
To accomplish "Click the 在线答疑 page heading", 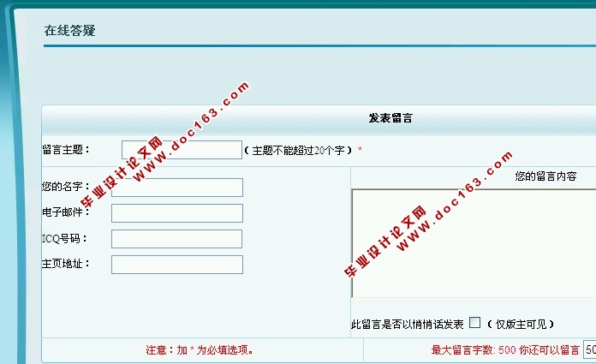I will [x=69, y=31].
